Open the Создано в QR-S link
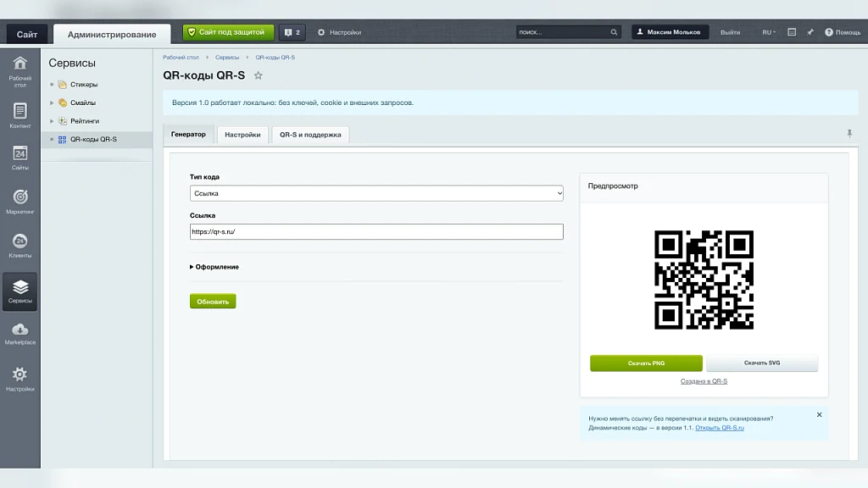Viewport: 868px width, 488px height. (704, 381)
